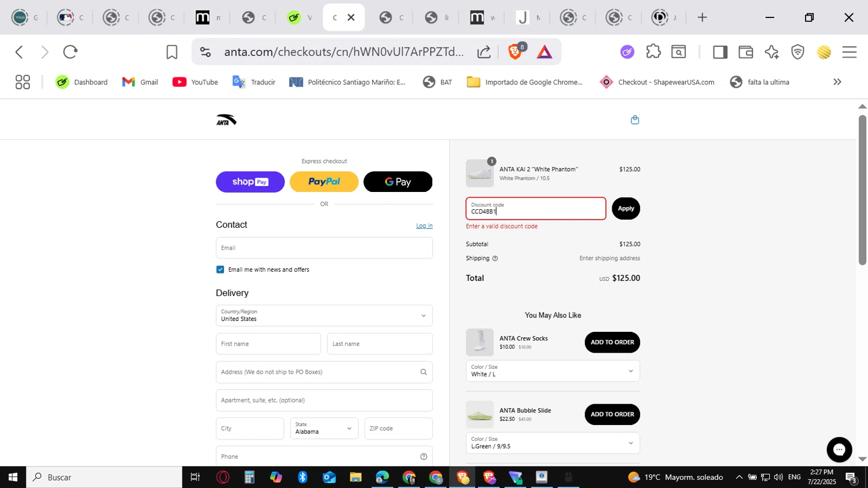This screenshot has height=488, width=868.
Task: Click the taskbar search box Buscar
Action: pos(104,477)
